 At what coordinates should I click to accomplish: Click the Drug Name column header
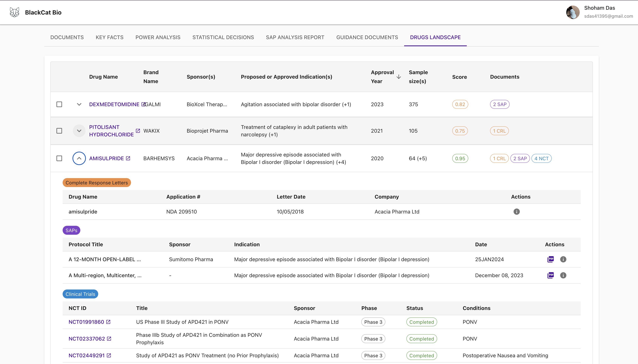(103, 77)
